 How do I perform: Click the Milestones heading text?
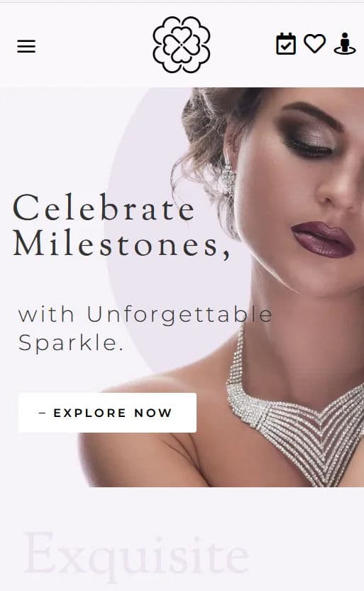click(121, 244)
